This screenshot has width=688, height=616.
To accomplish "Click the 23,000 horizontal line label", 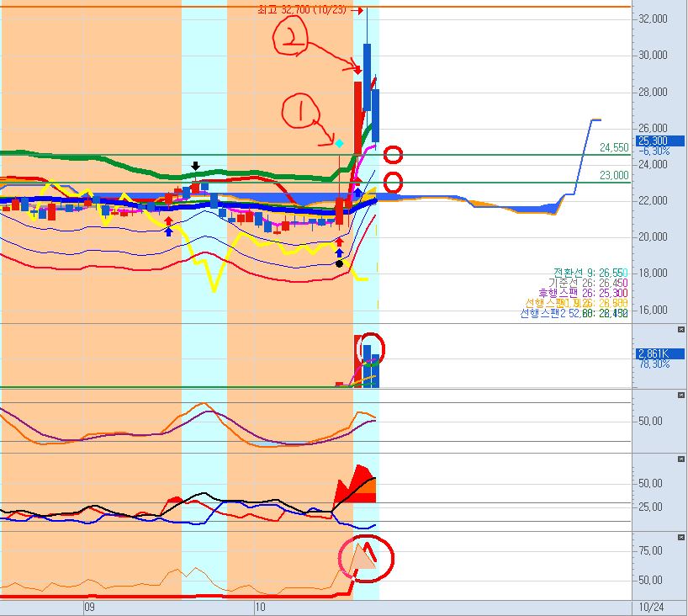I will [614, 176].
